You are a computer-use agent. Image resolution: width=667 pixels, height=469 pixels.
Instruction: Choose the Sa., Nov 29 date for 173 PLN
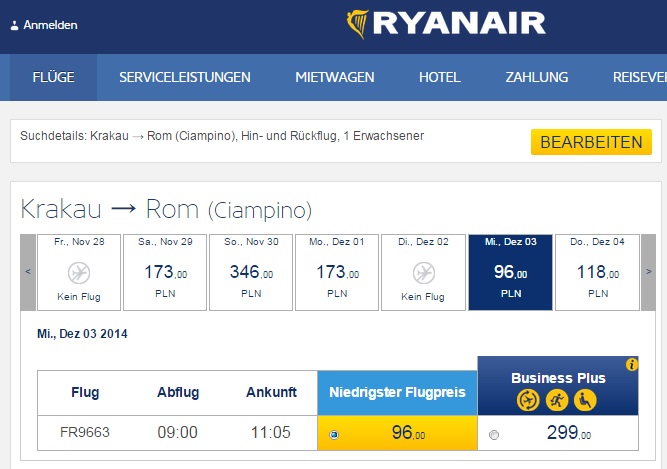click(164, 272)
